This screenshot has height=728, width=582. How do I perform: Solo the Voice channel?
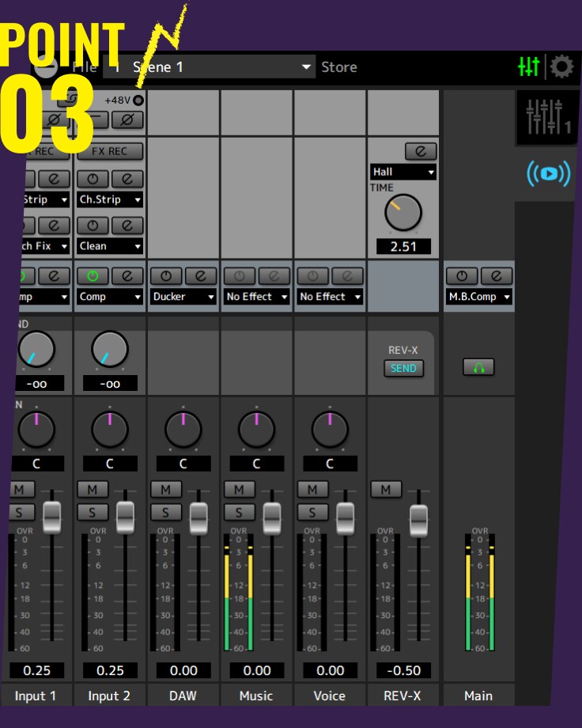pyautogui.click(x=312, y=513)
